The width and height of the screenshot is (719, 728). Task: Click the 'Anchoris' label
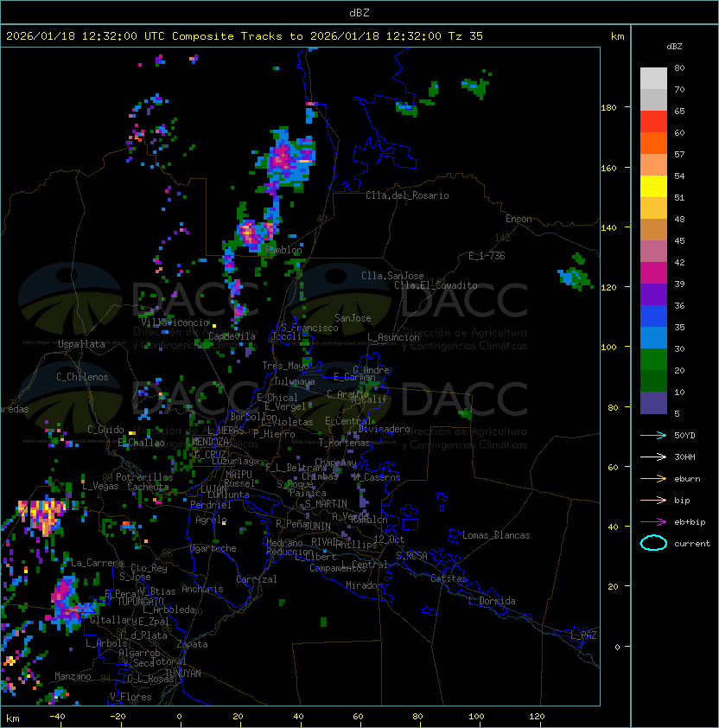(x=202, y=589)
